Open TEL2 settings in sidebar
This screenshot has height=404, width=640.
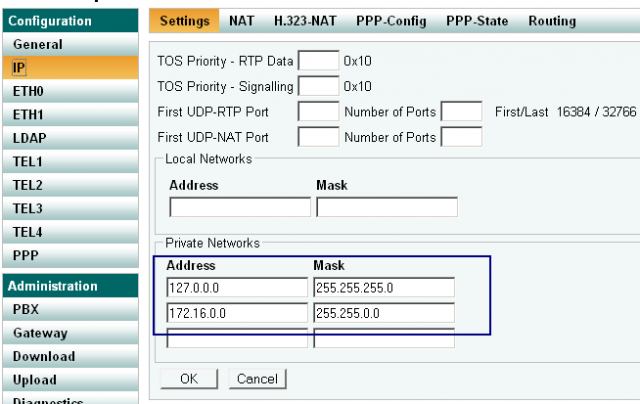[70, 185]
